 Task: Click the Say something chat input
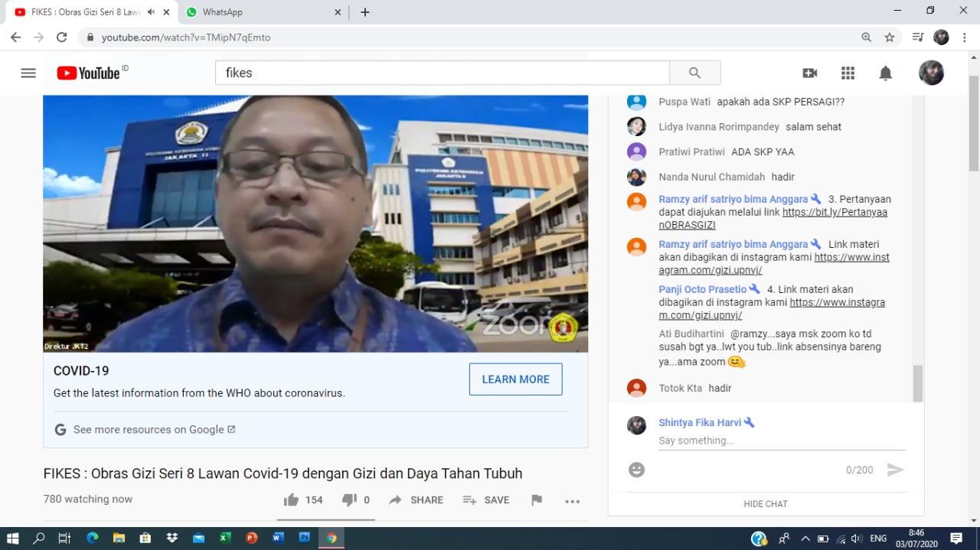click(x=781, y=441)
